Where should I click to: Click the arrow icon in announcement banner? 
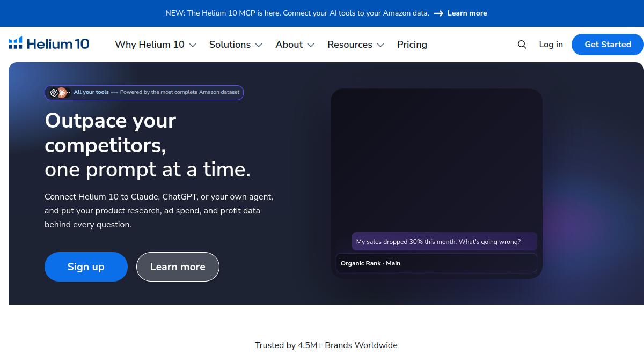438,13
